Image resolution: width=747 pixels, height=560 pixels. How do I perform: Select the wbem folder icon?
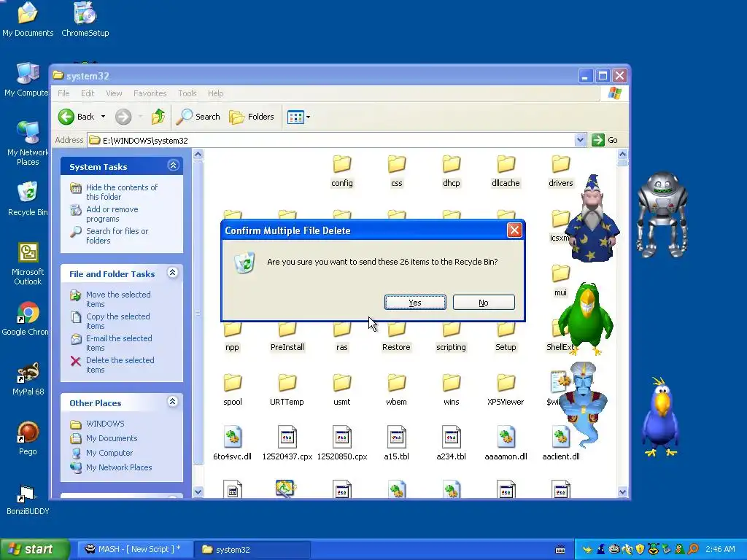(x=396, y=383)
